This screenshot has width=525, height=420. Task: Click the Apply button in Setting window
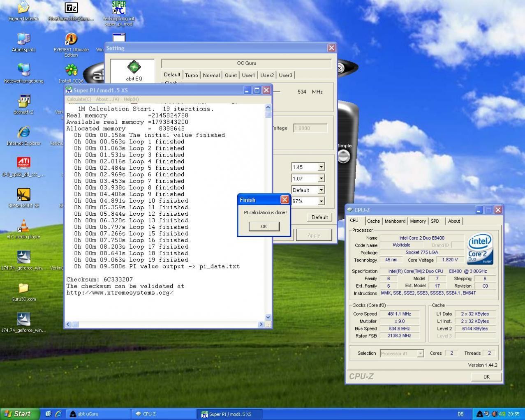click(314, 235)
